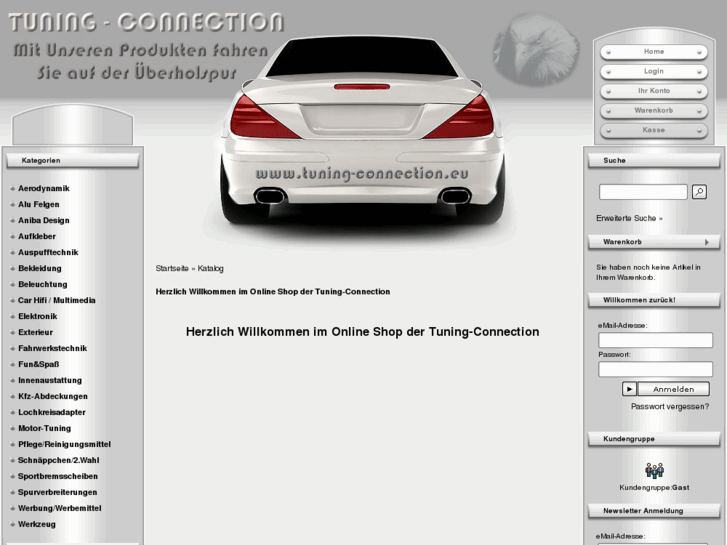Click the Newsletter Anmeldung heading
The image size is (727, 545).
[x=654, y=511]
